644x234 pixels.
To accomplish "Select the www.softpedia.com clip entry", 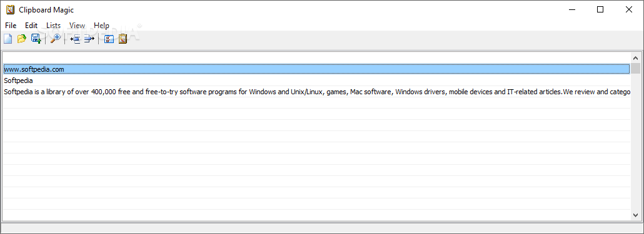I will (x=316, y=69).
